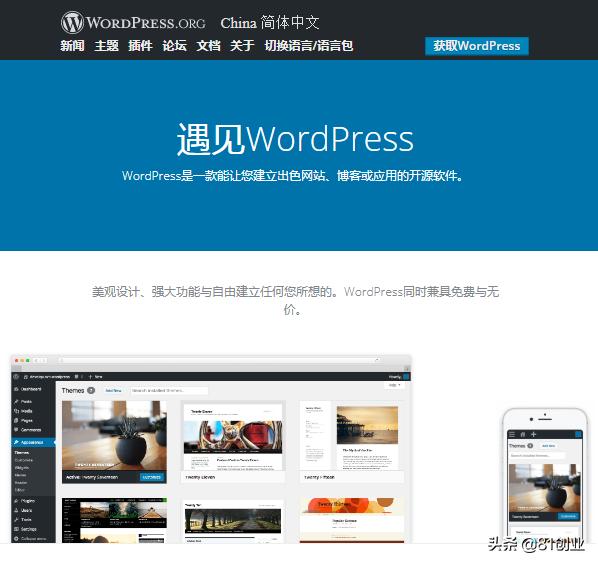Open the 关于 about page
598x565 pixels.
tap(242, 46)
